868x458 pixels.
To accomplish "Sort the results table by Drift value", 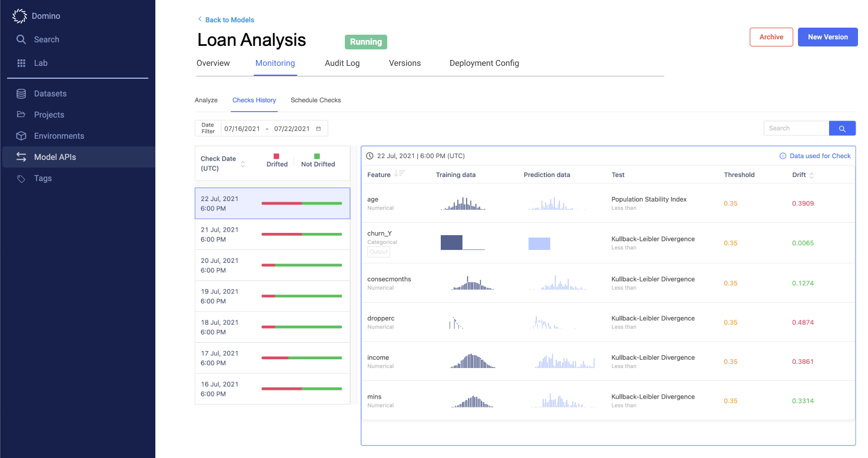I will pos(813,175).
